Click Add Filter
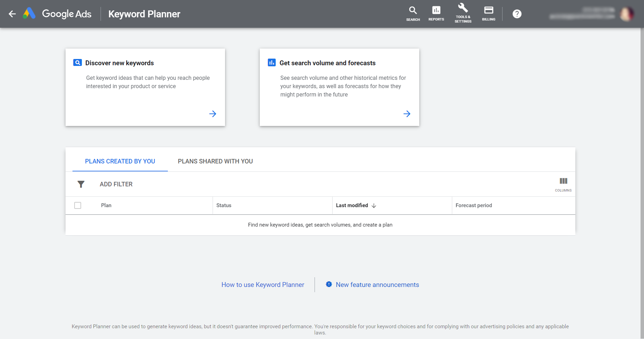This screenshot has height=339, width=644. 116,184
